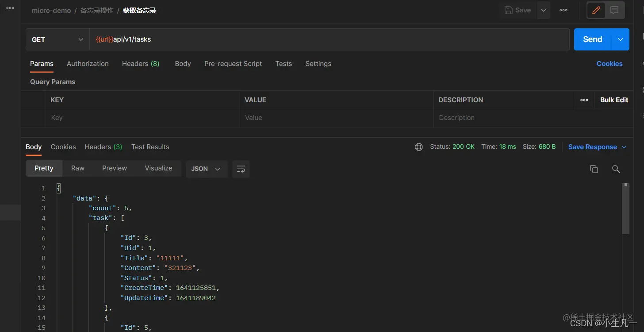Click 备忘录操作 breadcrumb folder
The height and width of the screenshot is (332, 644).
tap(97, 11)
